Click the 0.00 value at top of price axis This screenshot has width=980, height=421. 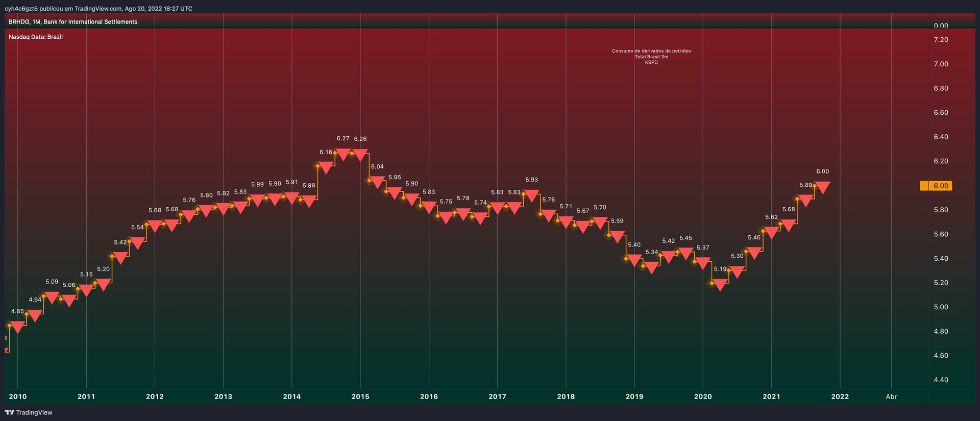(941, 26)
